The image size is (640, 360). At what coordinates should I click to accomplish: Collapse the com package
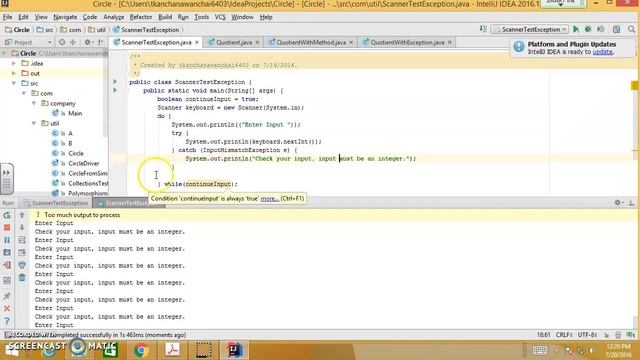tap(24, 93)
